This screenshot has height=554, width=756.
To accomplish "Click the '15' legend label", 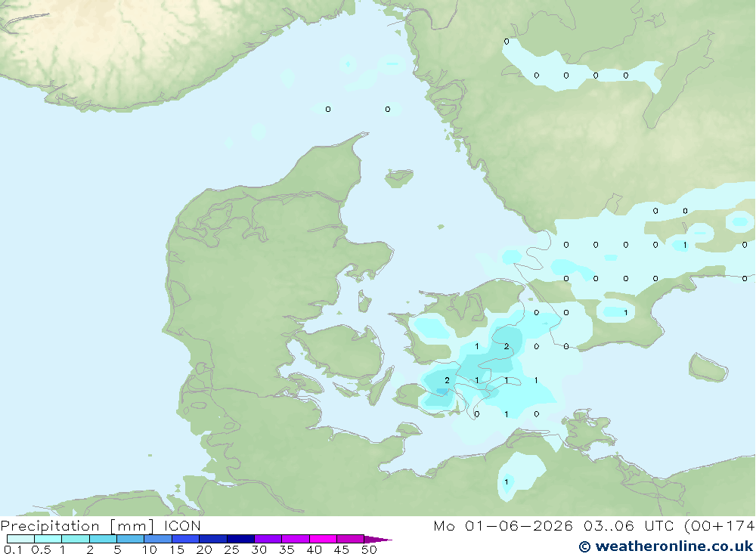I will (x=177, y=549).
